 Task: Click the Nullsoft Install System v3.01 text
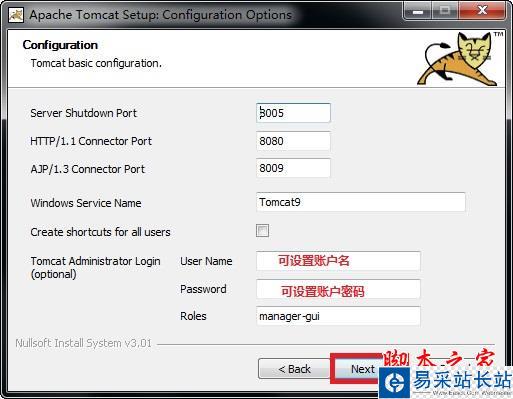(83, 343)
